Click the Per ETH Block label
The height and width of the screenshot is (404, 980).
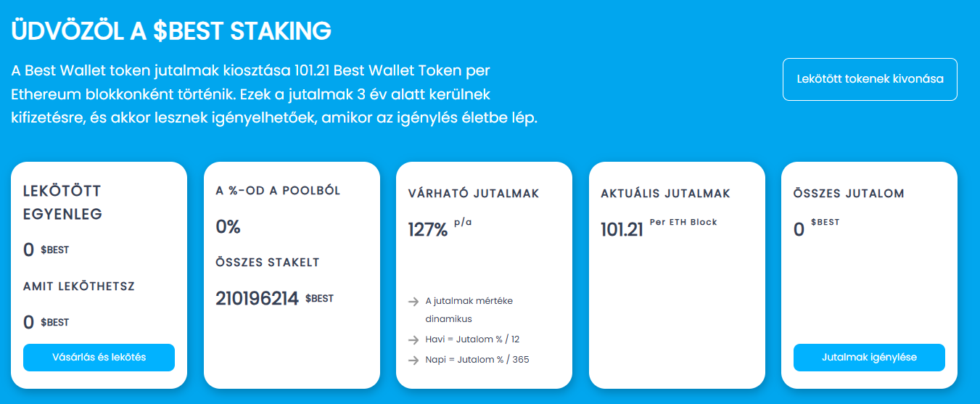pyautogui.click(x=683, y=222)
